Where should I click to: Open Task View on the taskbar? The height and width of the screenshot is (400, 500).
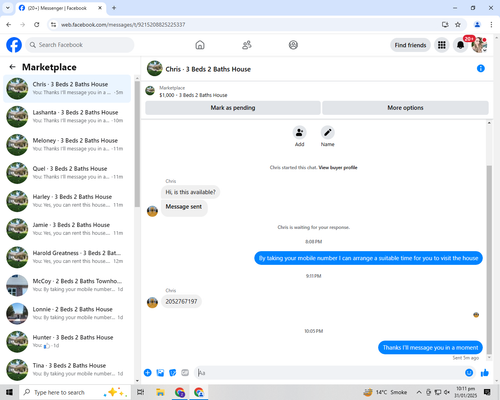[141, 392]
